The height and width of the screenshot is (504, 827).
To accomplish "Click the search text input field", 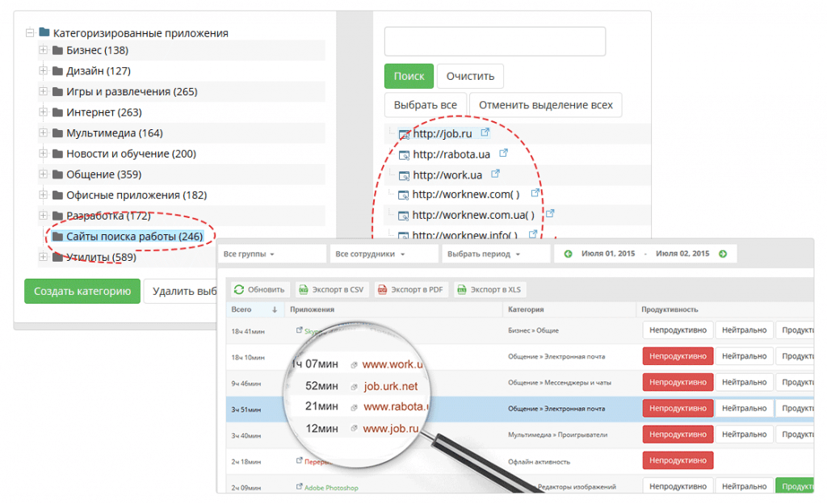I will click(x=494, y=41).
